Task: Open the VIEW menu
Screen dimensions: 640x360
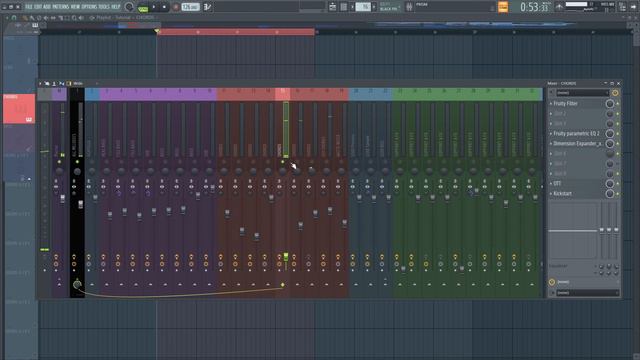Action: tap(76, 7)
